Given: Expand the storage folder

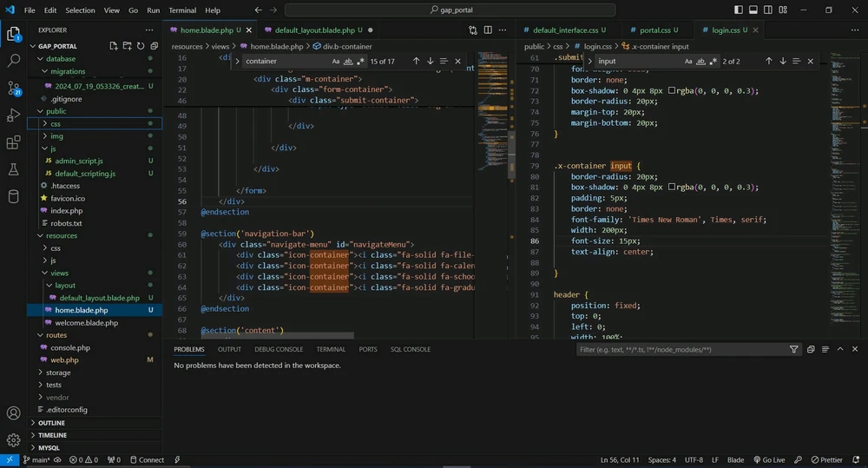Looking at the screenshot, I should 58,372.
